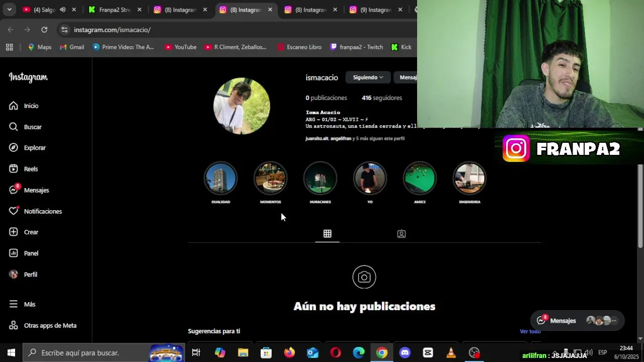Viewport: 644px width, 362px height.
Task: Open Maps bookmark
Action: tap(39, 47)
